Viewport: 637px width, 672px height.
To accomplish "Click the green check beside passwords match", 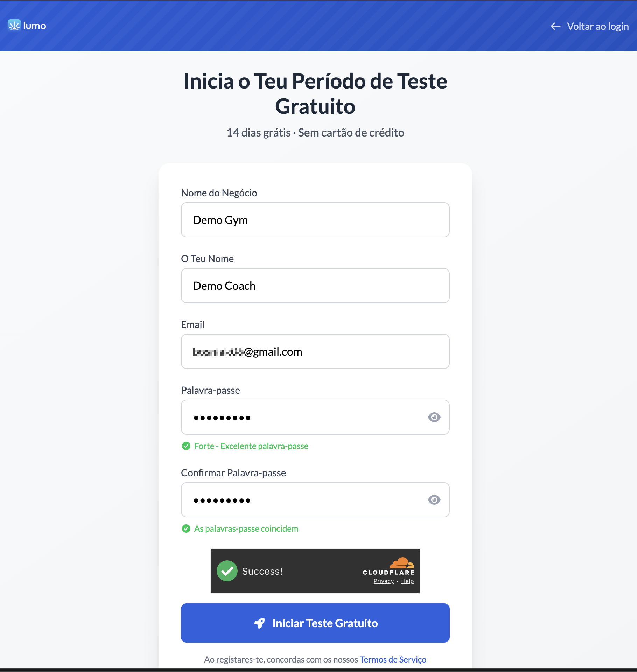I will coord(186,528).
